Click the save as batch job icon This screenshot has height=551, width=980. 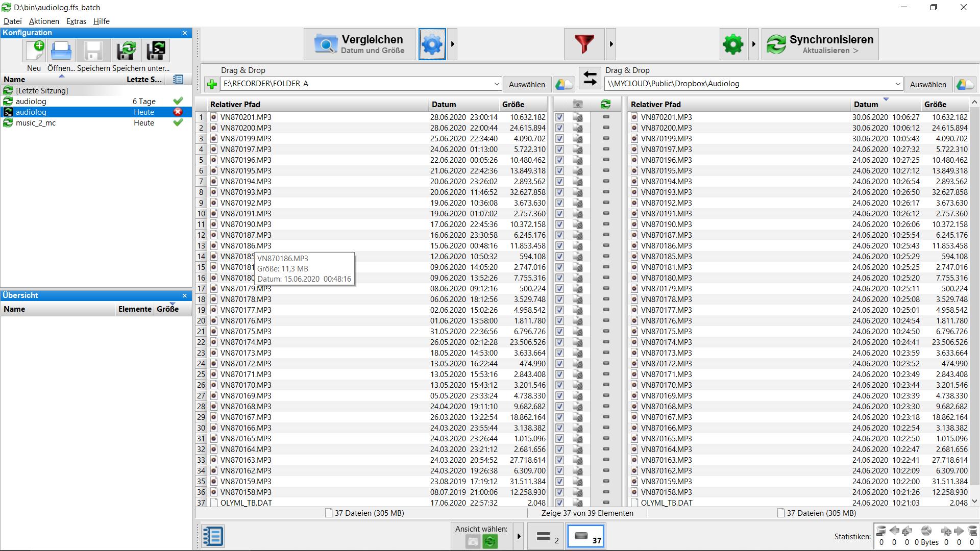tap(156, 51)
